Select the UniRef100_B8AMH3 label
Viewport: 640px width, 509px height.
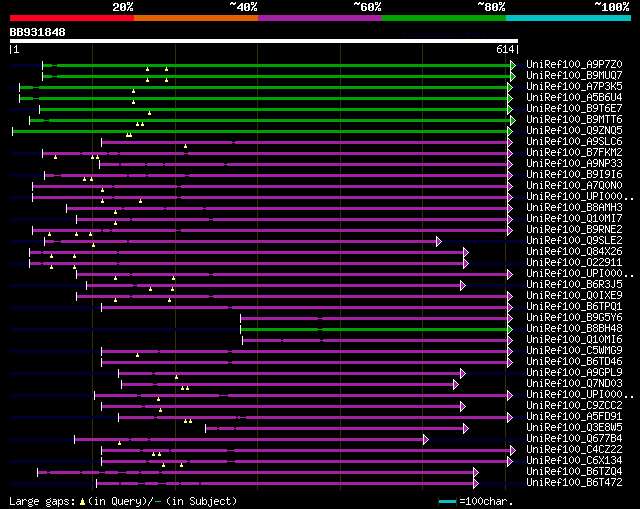574,208
